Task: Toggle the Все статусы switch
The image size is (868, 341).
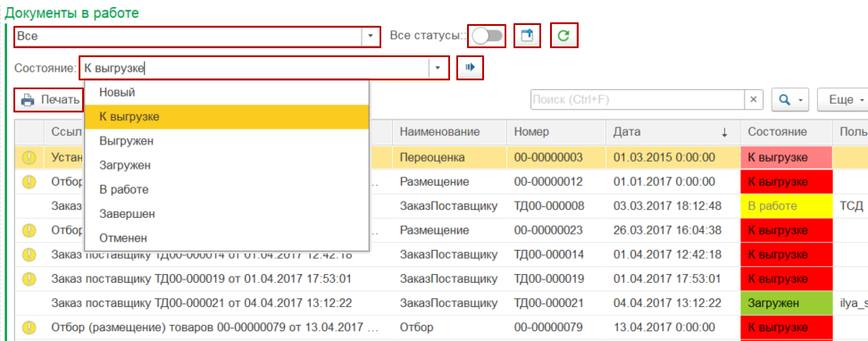Action: click(x=487, y=37)
